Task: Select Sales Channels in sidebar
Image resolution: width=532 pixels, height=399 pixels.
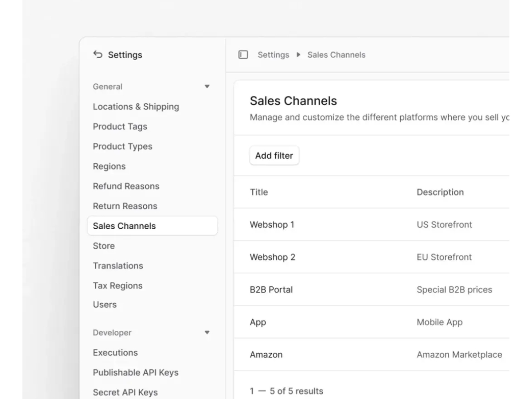Action: 153,226
